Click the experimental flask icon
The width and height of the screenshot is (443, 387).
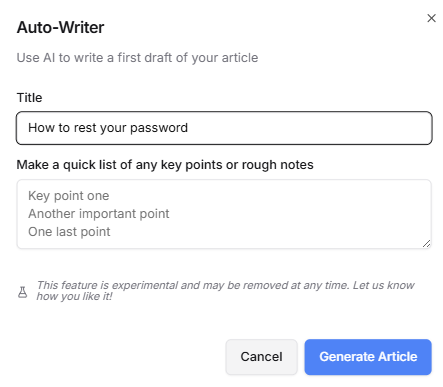pos(22,292)
